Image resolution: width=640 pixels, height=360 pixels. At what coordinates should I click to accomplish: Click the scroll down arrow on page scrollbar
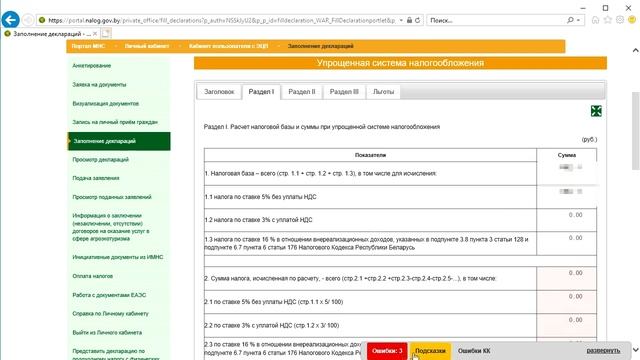coord(635,350)
